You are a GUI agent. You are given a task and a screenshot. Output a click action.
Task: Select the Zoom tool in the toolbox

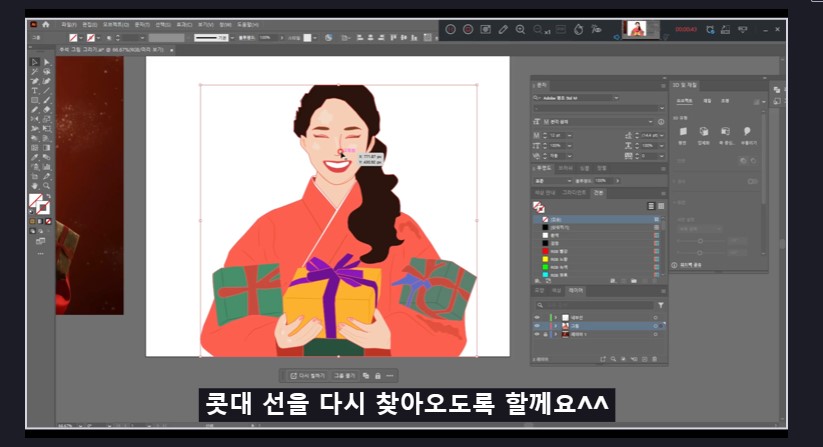pyautogui.click(x=47, y=186)
